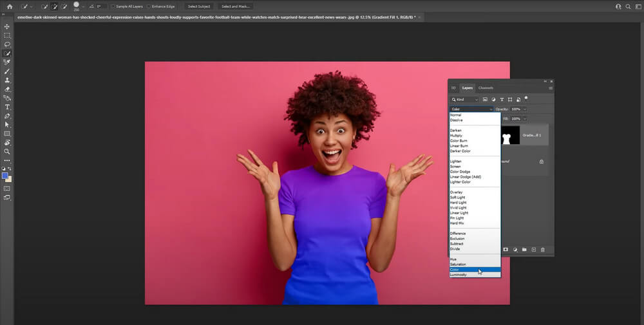Click the foreground blue color swatch
The width and height of the screenshot is (644, 325).
point(5,176)
